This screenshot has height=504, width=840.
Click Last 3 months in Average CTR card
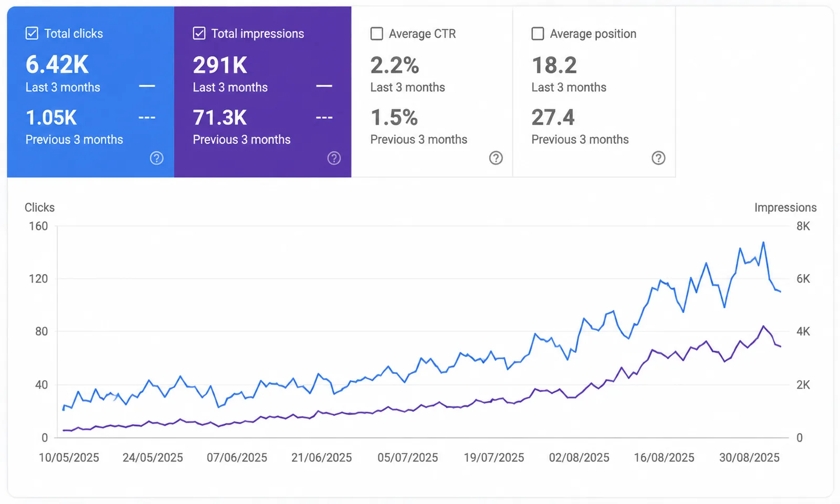407,87
